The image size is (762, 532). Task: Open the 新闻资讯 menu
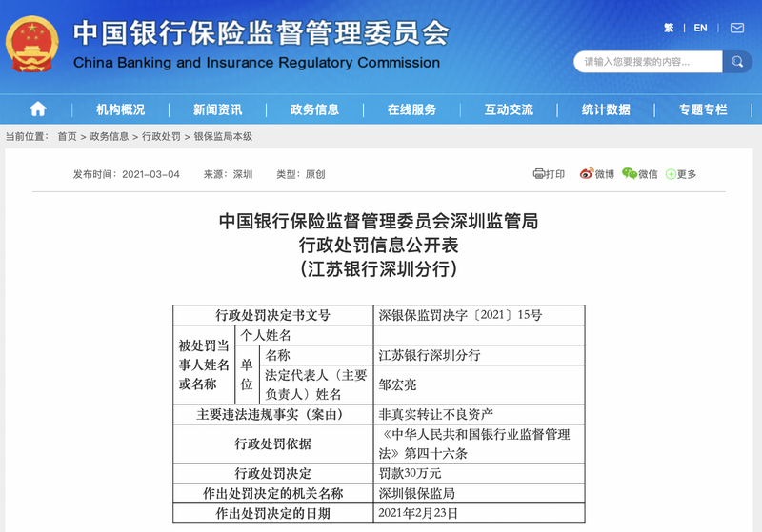pyautogui.click(x=217, y=109)
